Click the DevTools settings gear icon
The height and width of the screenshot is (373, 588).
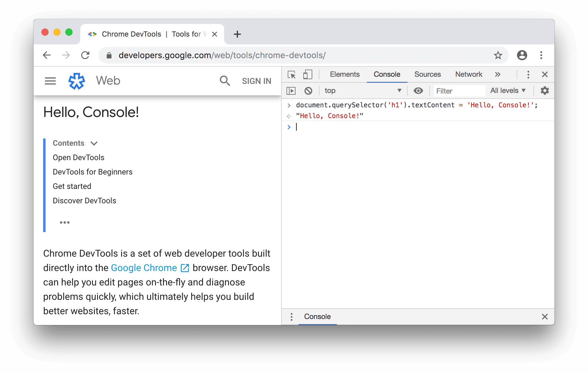545,90
